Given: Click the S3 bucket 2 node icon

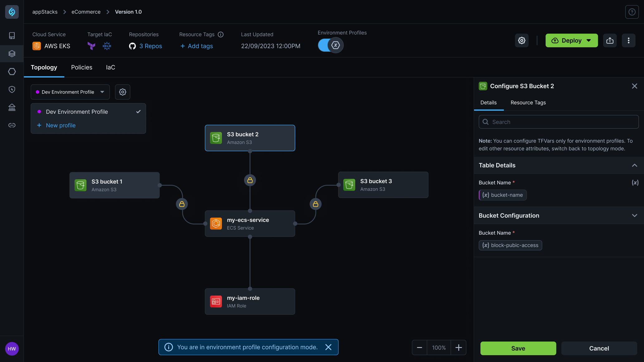Looking at the screenshot, I should click(x=216, y=138).
